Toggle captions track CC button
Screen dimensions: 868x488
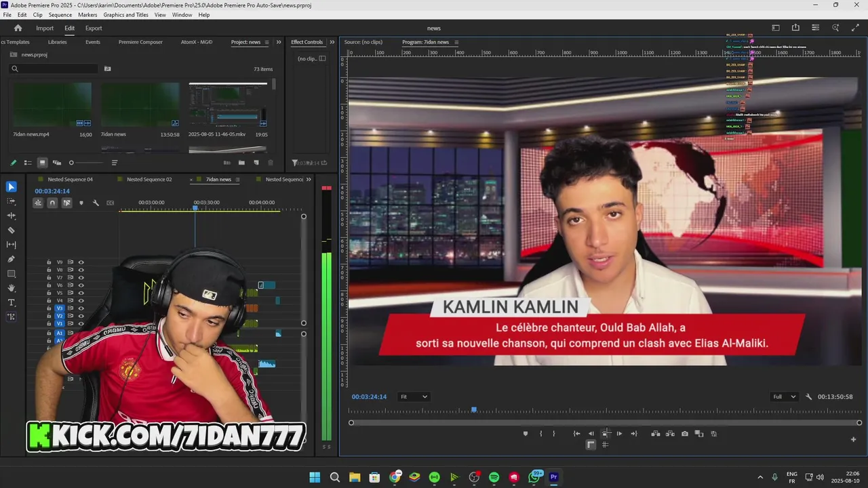[x=111, y=203]
